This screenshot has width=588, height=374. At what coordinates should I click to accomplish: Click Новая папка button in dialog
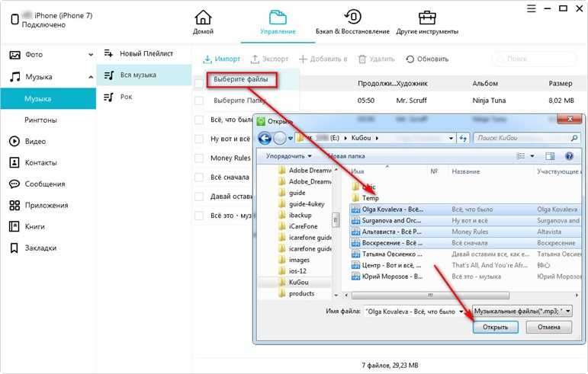click(346, 156)
